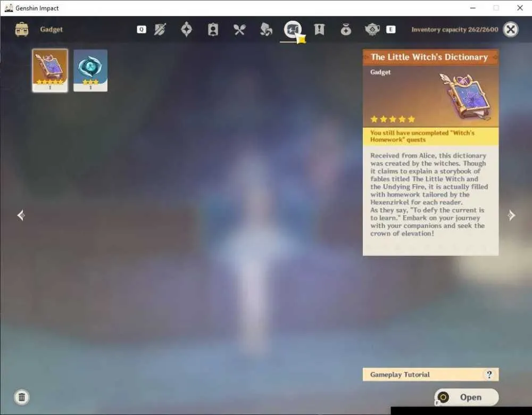Viewport: 532px width, 415px height.
Task: Open the Furnishings teapot tab
Action: pyautogui.click(x=372, y=29)
